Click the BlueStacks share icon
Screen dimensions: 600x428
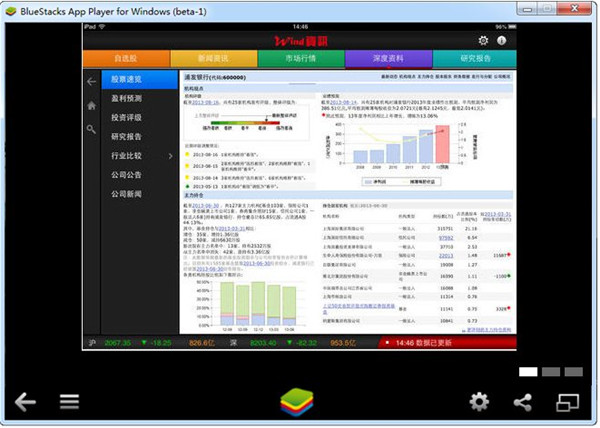523,402
